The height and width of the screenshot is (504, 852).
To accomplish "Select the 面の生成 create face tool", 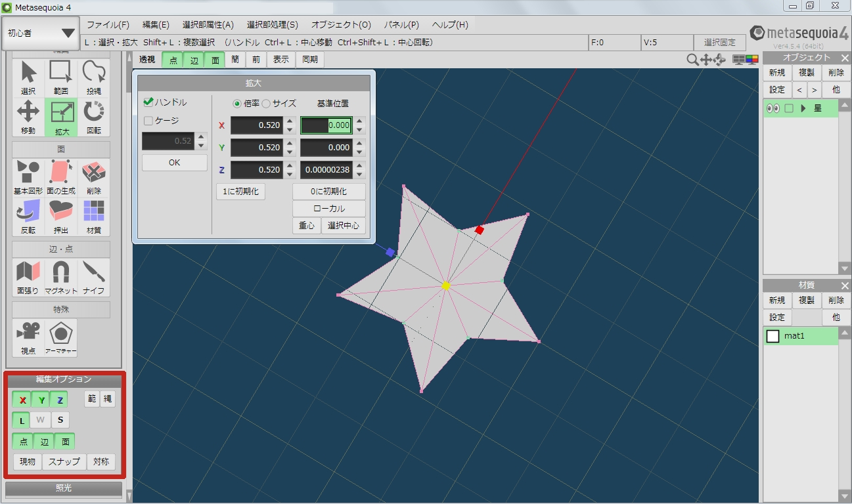I will 61,178.
